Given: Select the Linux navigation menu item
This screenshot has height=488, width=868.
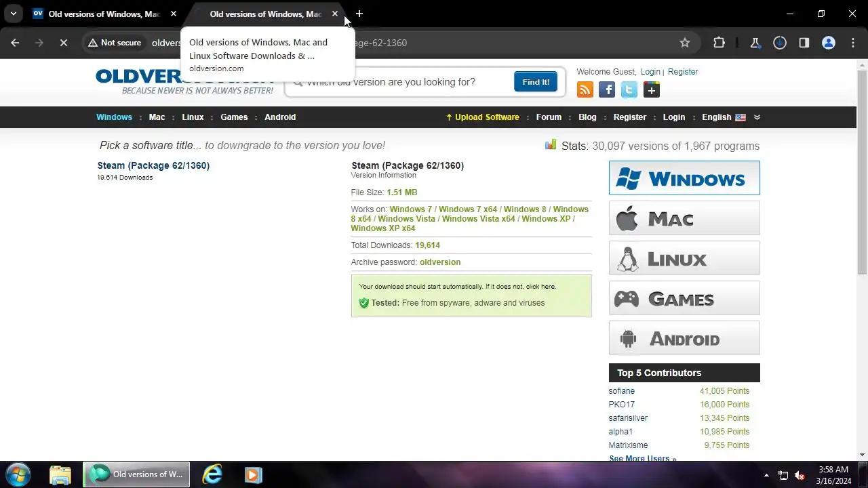Looking at the screenshot, I should (193, 117).
